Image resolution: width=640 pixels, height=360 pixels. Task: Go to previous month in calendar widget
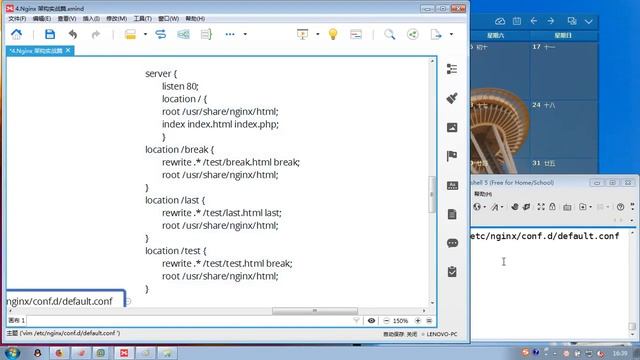(533, 21)
